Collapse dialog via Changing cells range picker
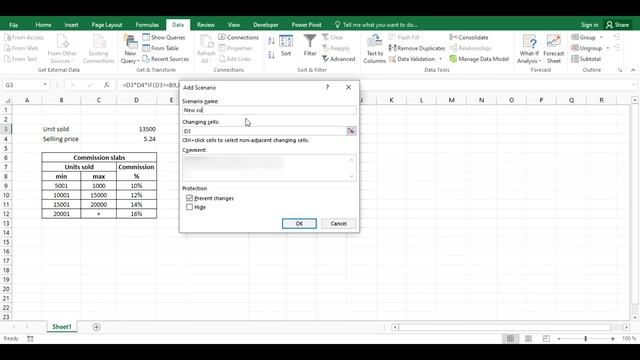Image resolution: width=640 pixels, height=360 pixels. point(351,131)
